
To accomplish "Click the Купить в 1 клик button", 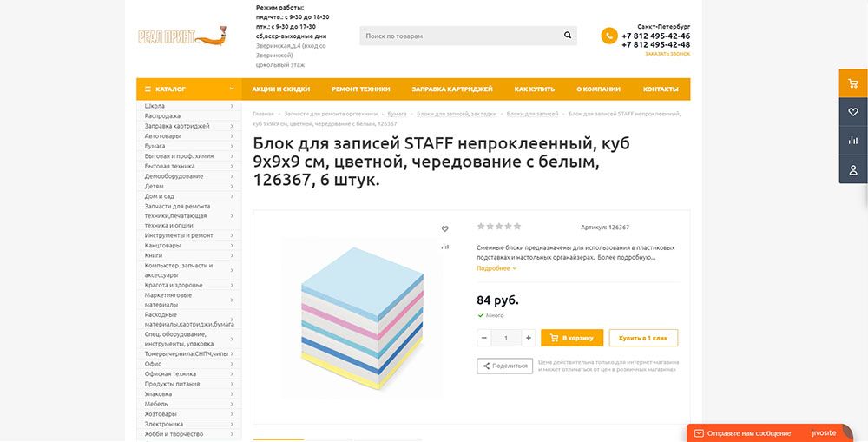I will click(643, 338).
